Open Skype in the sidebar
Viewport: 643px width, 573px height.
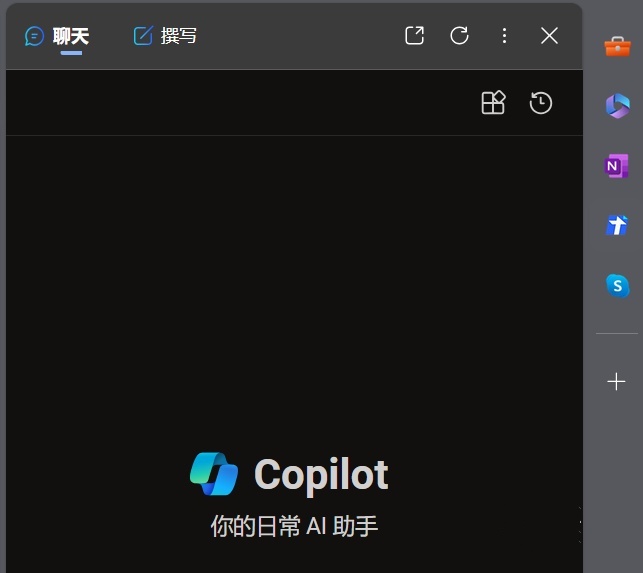[x=617, y=285]
